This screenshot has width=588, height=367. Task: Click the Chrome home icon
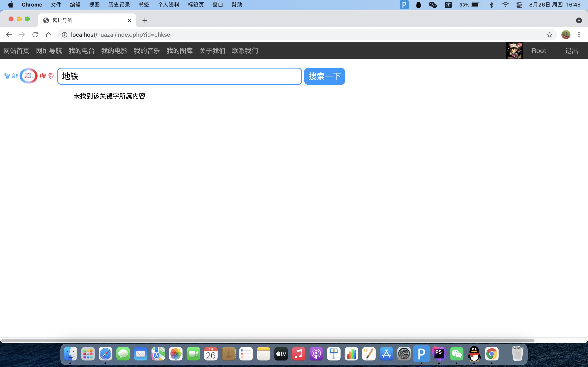coord(48,35)
